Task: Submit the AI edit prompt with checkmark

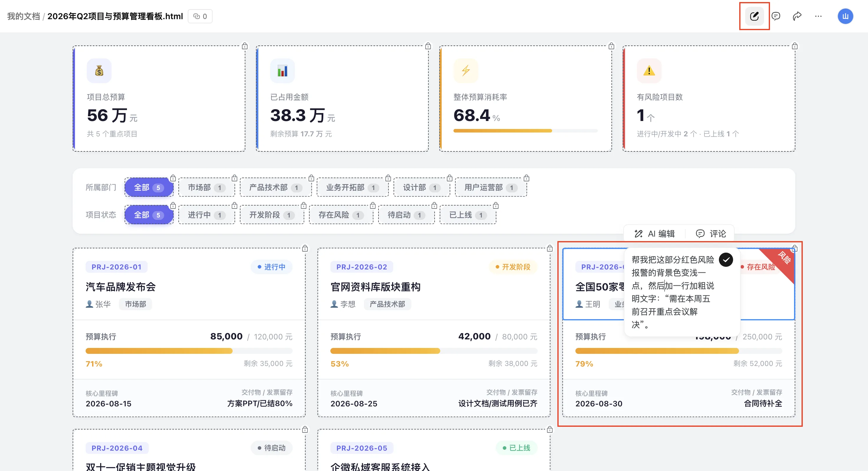Action: [x=726, y=260]
